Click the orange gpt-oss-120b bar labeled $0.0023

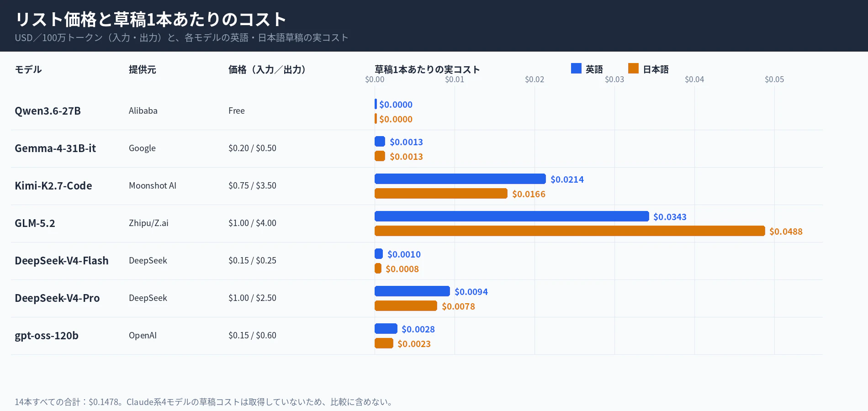(384, 343)
